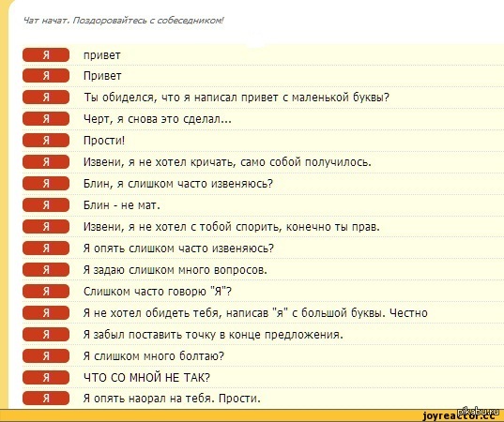Click message 'Я опять слишком часто извеняюсь?'
504x422 pixels.
click(178, 249)
